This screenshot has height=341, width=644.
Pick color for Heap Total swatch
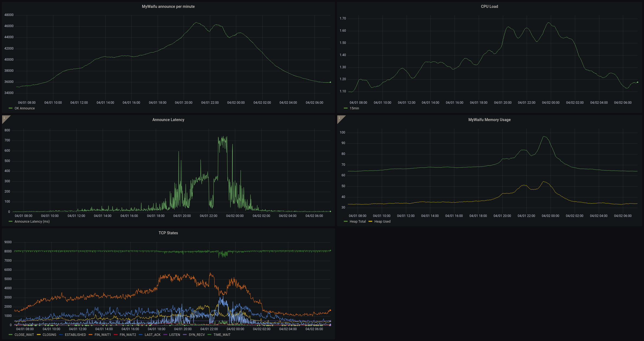click(345, 222)
